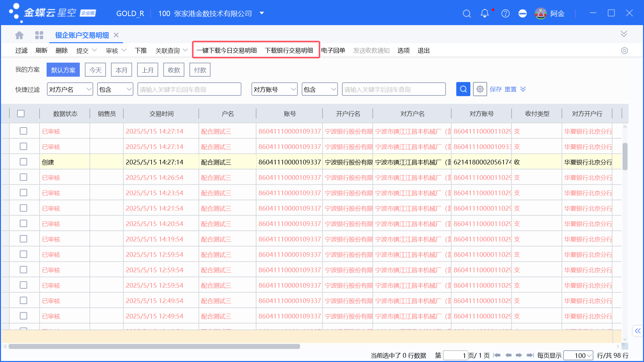
Task: Check the row dated 2025/5/15 14:23:54
Action: point(23,193)
